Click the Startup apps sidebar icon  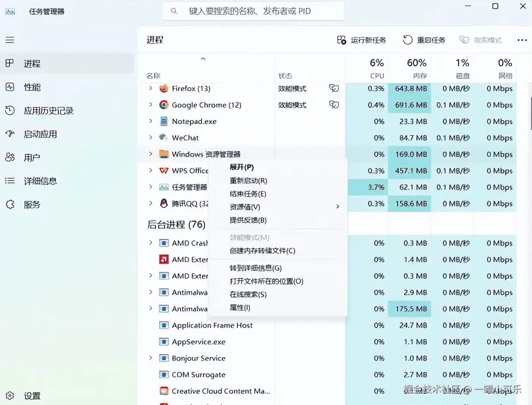(10, 134)
